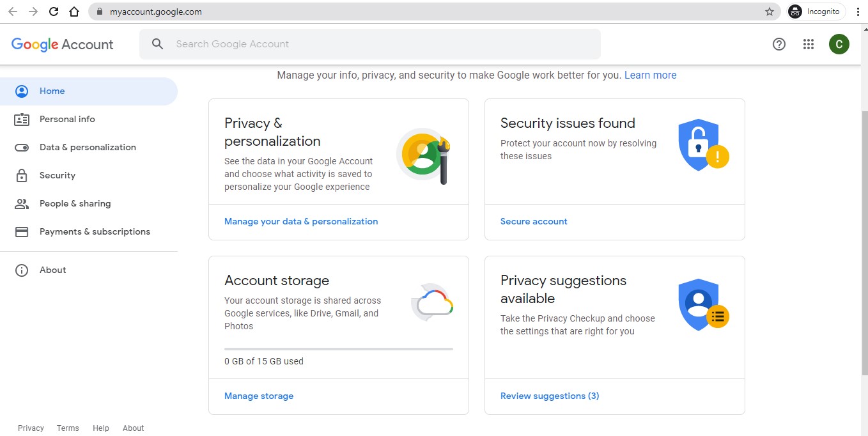Open the green account avatar
This screenshot has width=868, height=436.
tap(839, 44)
